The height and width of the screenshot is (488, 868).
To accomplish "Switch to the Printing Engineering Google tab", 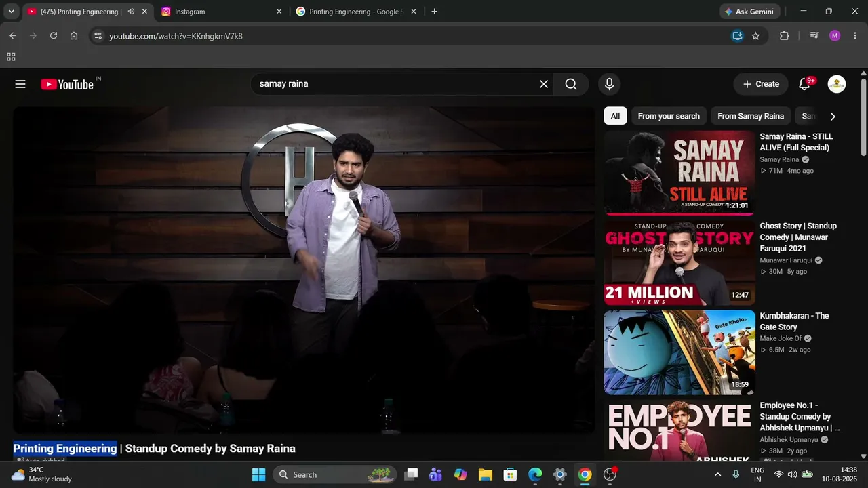I will tap(357, 12).
